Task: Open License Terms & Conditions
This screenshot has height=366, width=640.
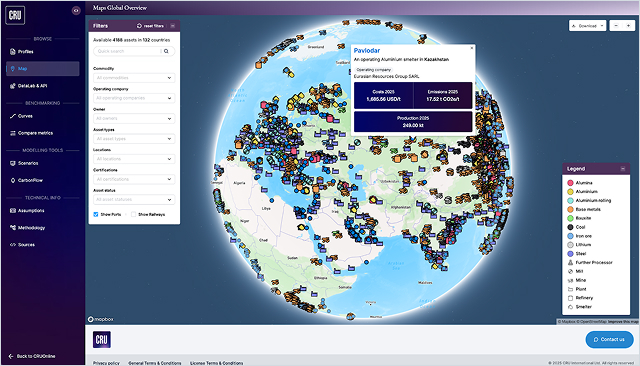Action: pos(216,363)
